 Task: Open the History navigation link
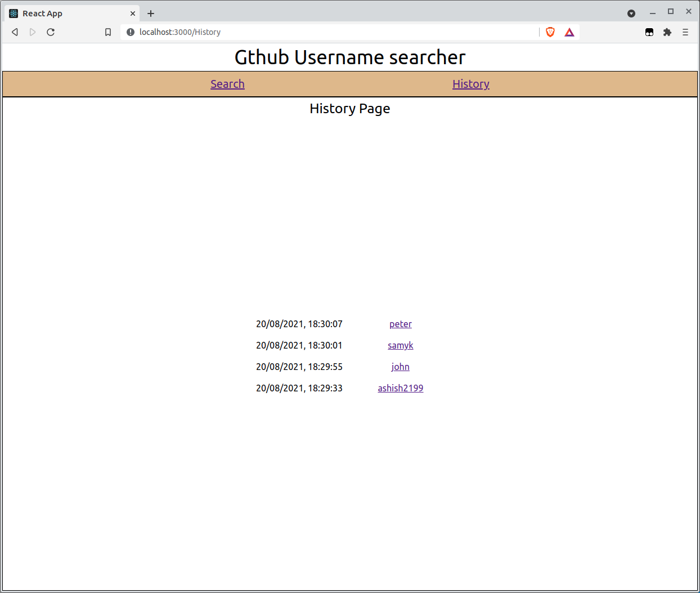click(471, 84)
